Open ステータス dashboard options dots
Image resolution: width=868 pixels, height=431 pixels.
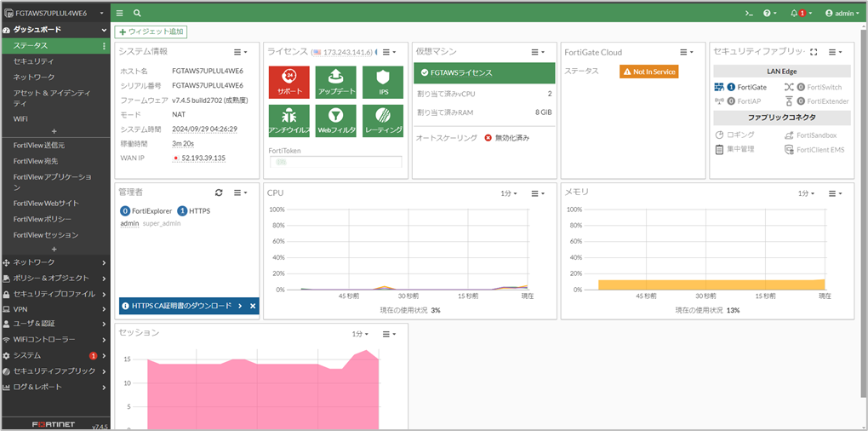(104, 46)
